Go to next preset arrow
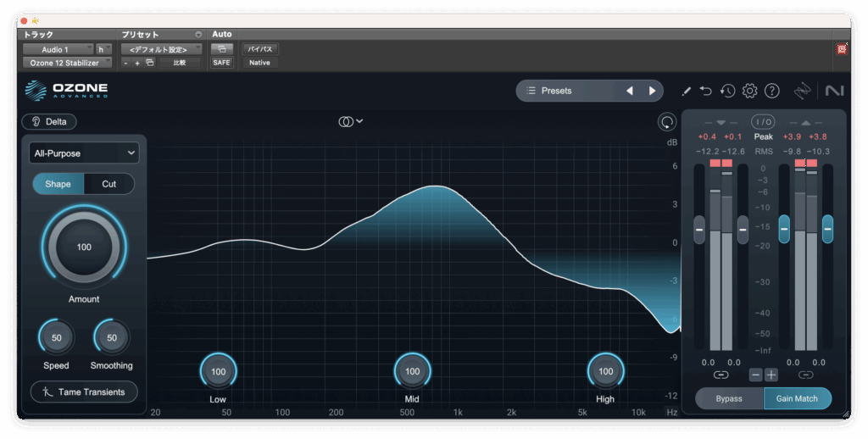 pyautogui.click(x=652, y=91)
